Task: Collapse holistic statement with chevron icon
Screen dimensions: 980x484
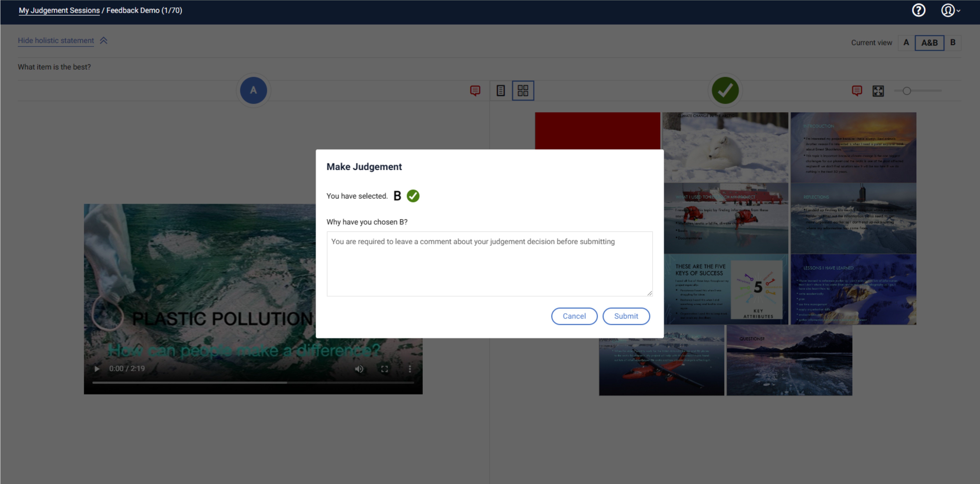Action: pos(104,40)
